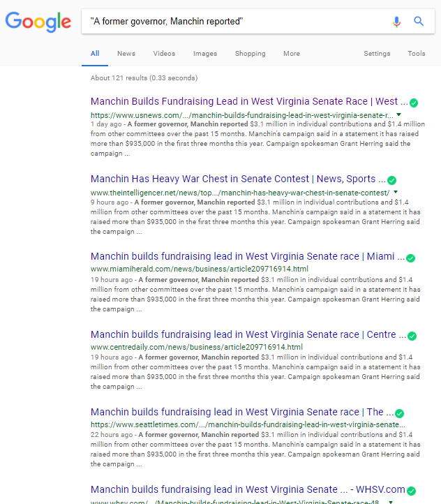
Task: Click the green checkmark beside the WHSV.com result
Action: coord(411,491)
